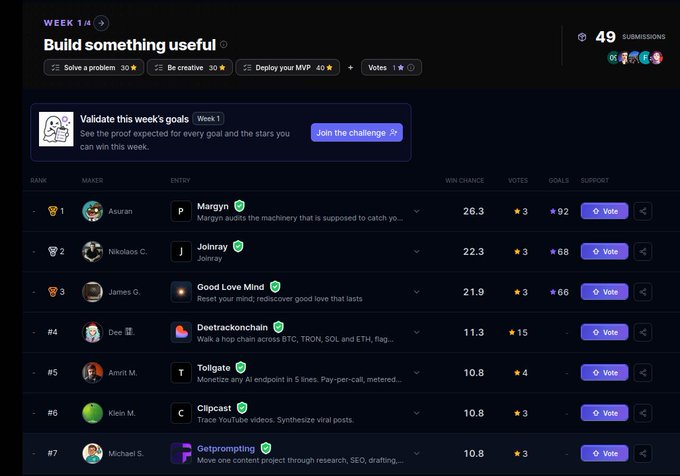
Task: Click Deetrackonchain verified shield badge
Action: point(278,327)
